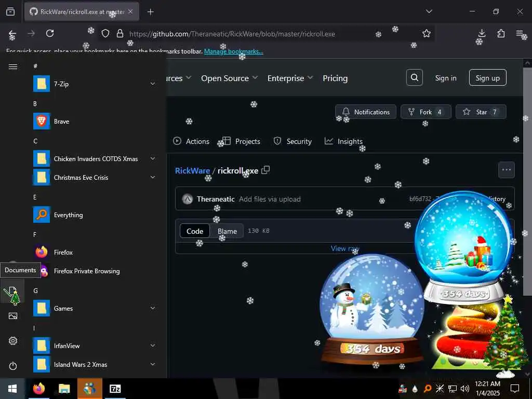Switch to the Security repository tab
The height and width of the screenshot is (399, 532).
pos(293,141)
